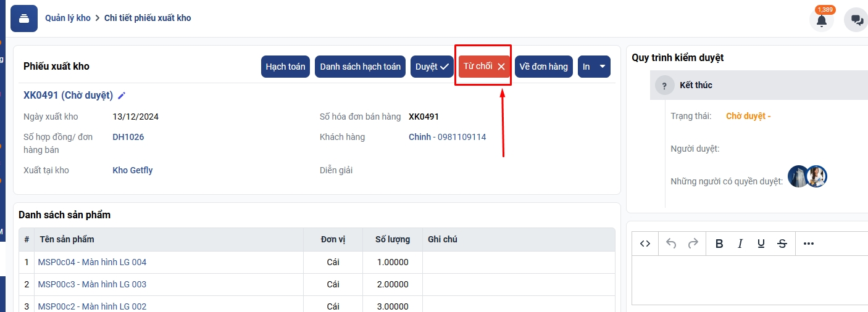868x312 pixels.
Task: Redo change in comment editor
Action: 693,244
